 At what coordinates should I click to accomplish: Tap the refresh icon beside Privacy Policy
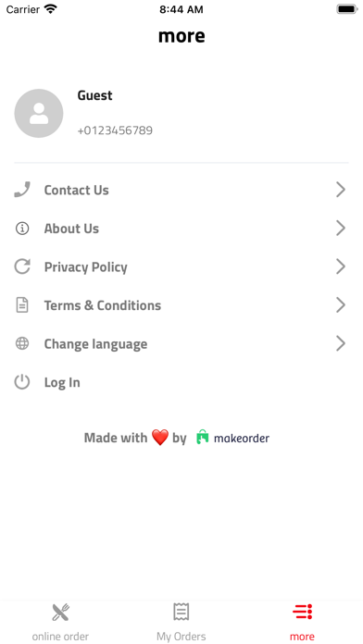(x=22, y=266)
